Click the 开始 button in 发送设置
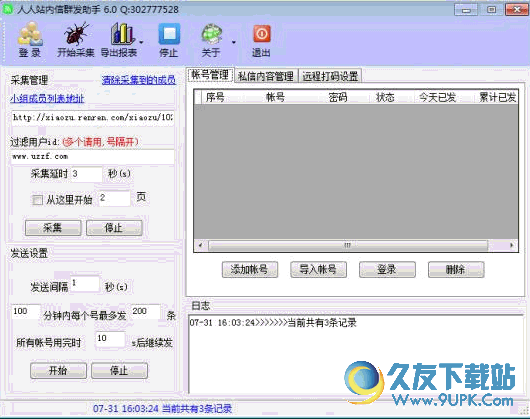The width and height of the screenshot is (530, 419). point(58,370)
